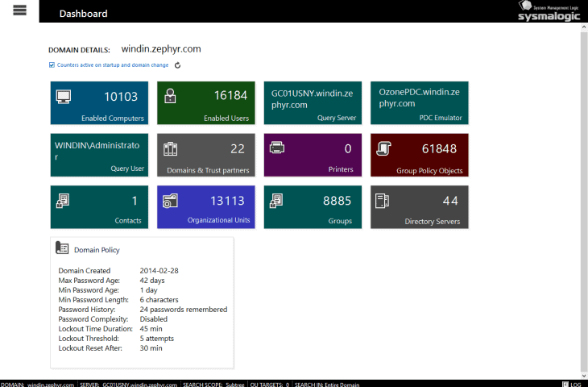Image resolution: width=588 pixels, height=387 pixels.
Task: Open the Enabled Computers tile
Action: point(99,102)
